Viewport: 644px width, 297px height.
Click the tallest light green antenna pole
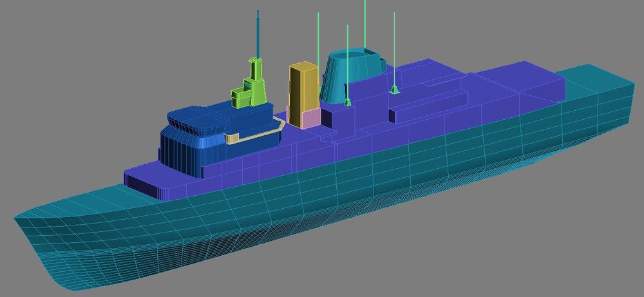365,24
